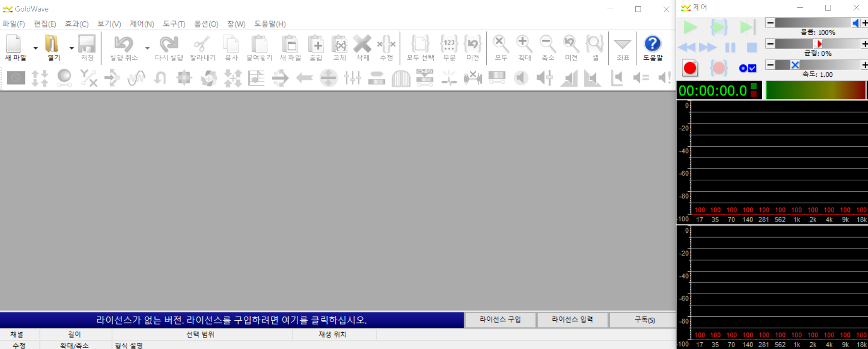The image size is (868, 349).
Task: Click the 라이선스 입력 button
Action: (572, 320)
